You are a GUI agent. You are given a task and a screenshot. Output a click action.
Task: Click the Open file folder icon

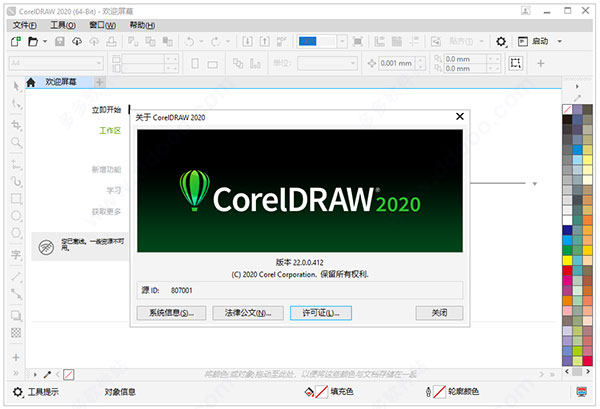coord(33,41)
